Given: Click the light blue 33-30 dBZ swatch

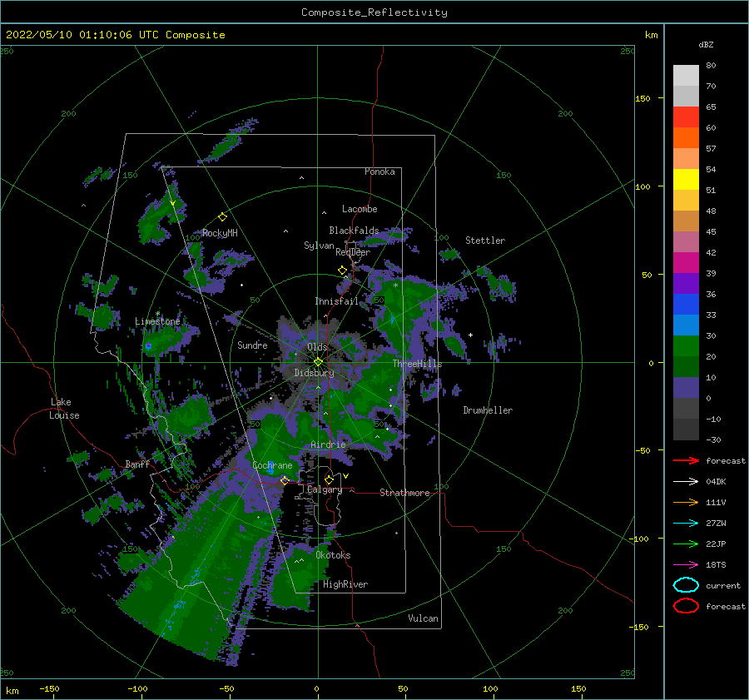Looking at the screenshot, I should point(686,325).
